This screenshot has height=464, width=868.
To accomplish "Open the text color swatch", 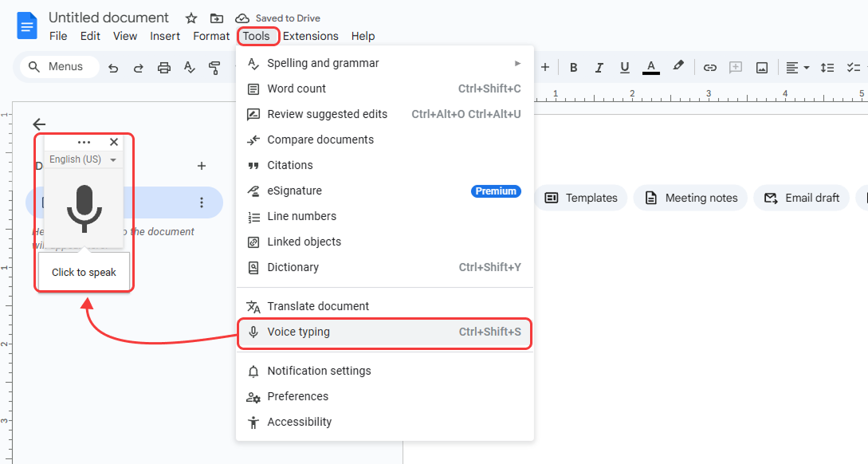I will pyautogui.click(x=650, y=67).
